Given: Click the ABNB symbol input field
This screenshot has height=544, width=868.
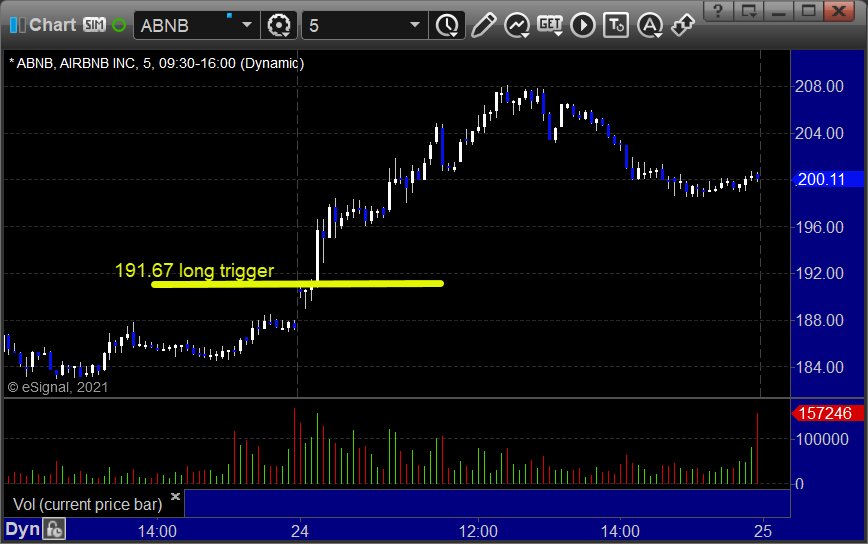Looking at the screenshot, I should (x=185, y=25).
